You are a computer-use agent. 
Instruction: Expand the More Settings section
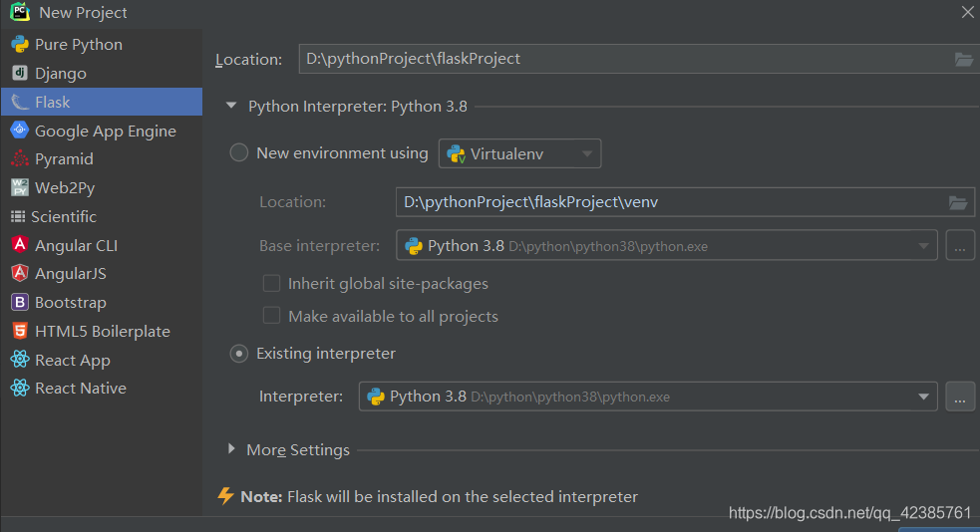click(232, 449)
